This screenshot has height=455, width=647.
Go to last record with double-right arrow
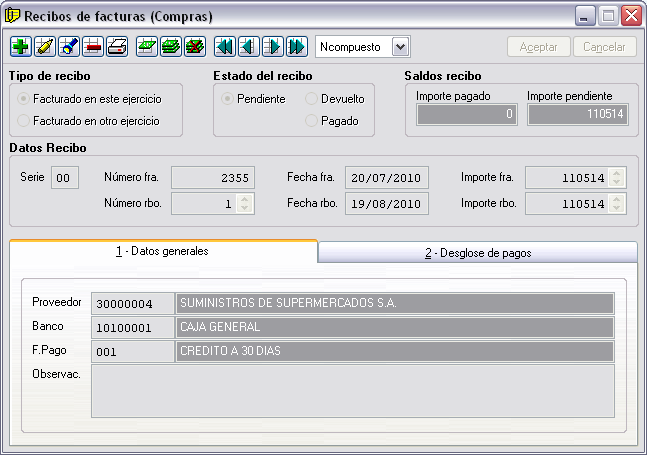(297, 47)
